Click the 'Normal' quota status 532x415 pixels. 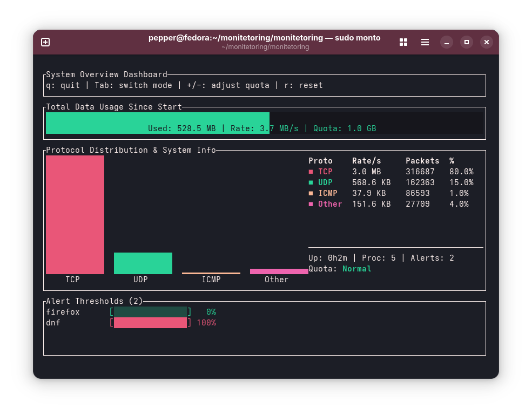pos(357,269)
